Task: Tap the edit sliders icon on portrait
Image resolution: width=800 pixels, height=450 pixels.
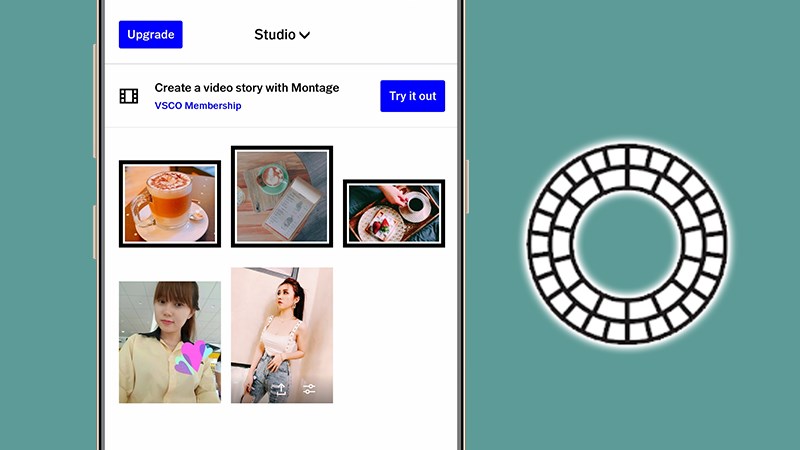Action: [309, 389]
